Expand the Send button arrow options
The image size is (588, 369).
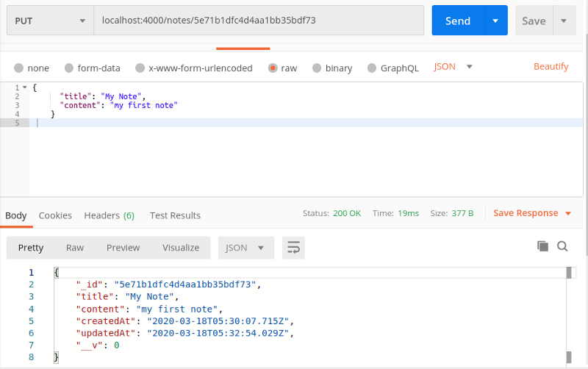click(496, 21)
